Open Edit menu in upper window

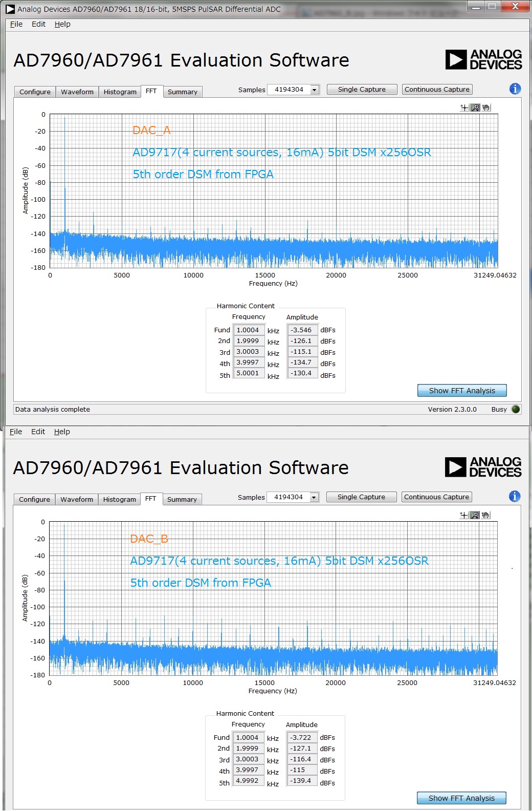coord(38,24)
